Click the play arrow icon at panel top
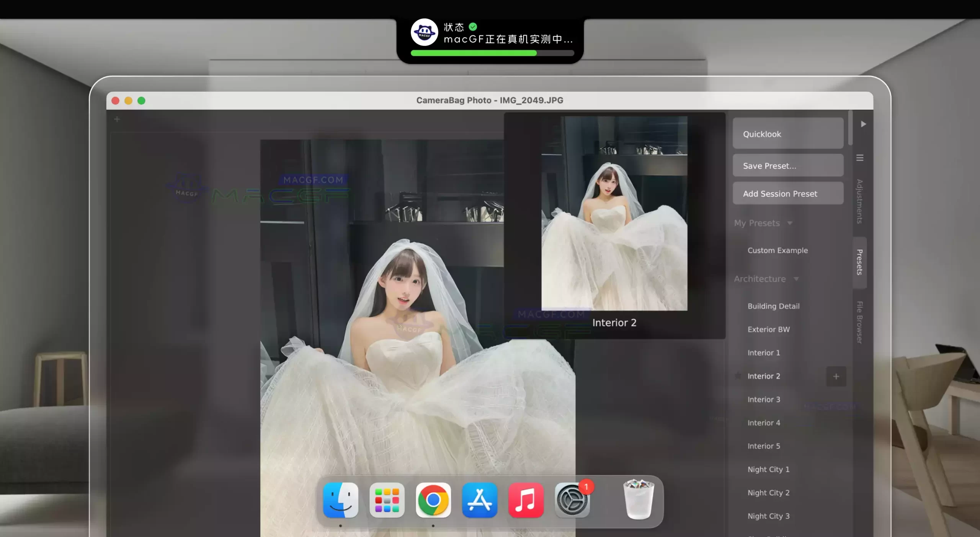 pyautogui.click(x=863, y=124)
